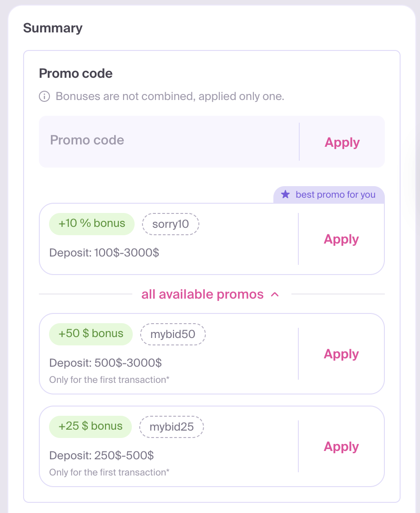Click the 'all available promos' label
This screenshot has width=420, height=513.
[202, 294]
